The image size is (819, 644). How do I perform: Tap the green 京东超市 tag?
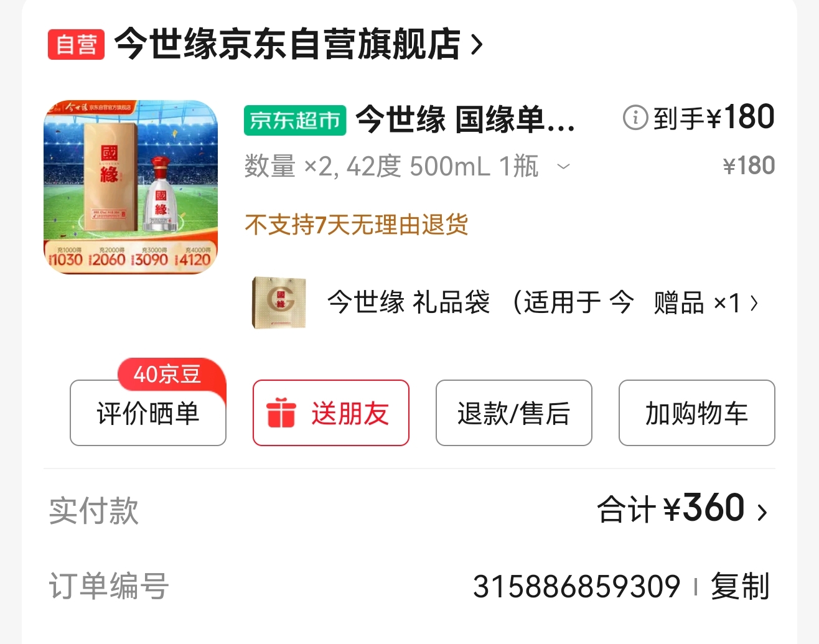coord(295,120)
